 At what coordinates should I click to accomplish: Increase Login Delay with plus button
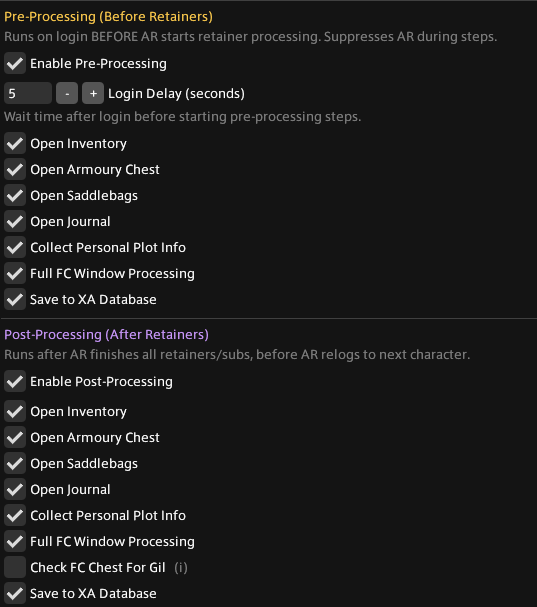(x=93, y=93)
